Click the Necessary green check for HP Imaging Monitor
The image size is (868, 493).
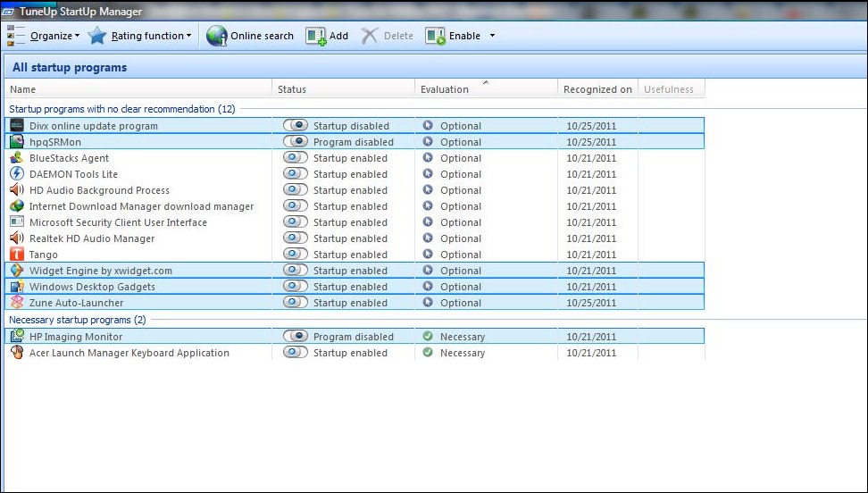pyautogui.click(x=428, y=336)
